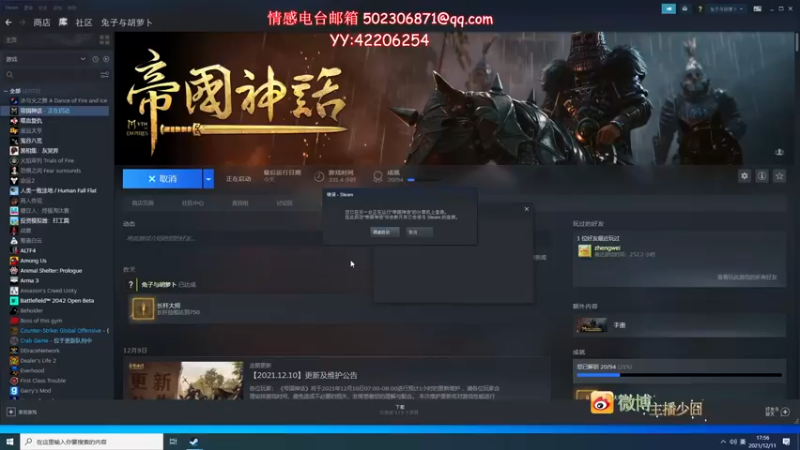Screen dimensions: 800x450
Task: Open game settings gear icon
Action: point(744,176)
